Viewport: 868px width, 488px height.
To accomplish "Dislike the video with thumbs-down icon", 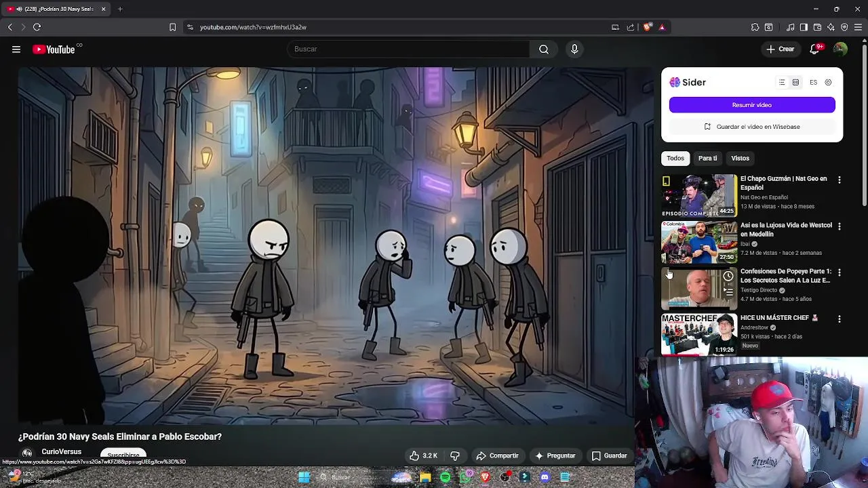I will point(455,455).
